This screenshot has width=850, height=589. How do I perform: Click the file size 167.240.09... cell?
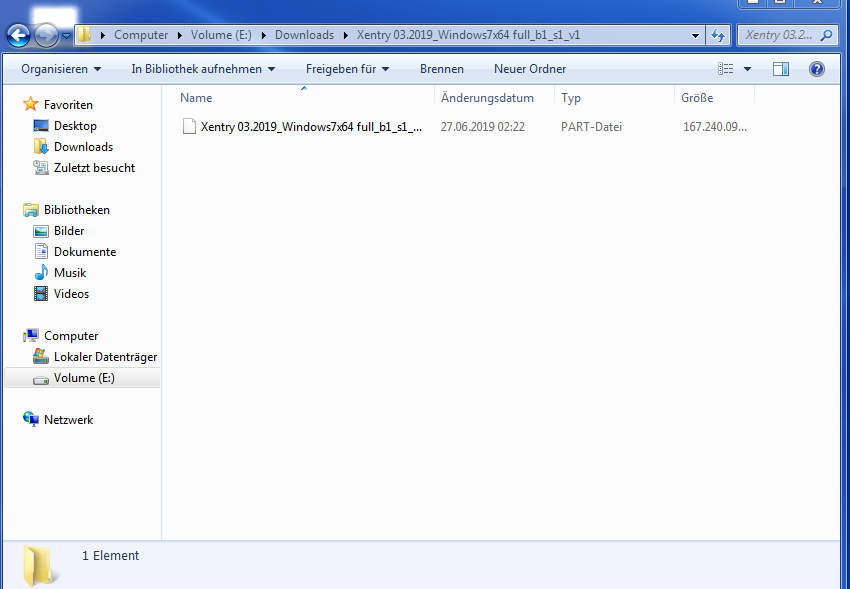715,127
